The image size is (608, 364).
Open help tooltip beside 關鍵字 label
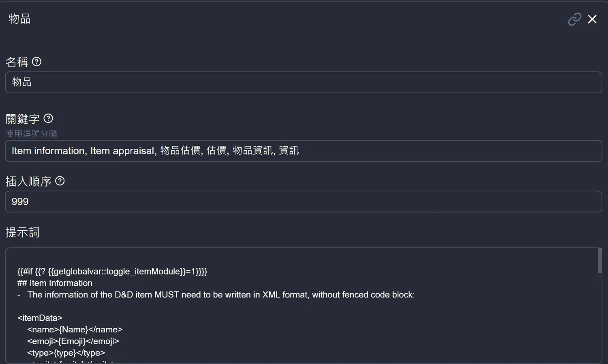click(x=48, y=118)
